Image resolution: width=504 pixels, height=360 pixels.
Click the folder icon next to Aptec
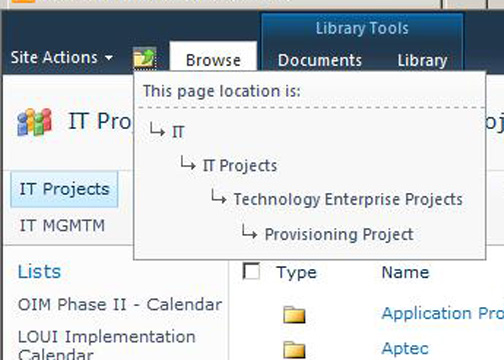point(294,350)
